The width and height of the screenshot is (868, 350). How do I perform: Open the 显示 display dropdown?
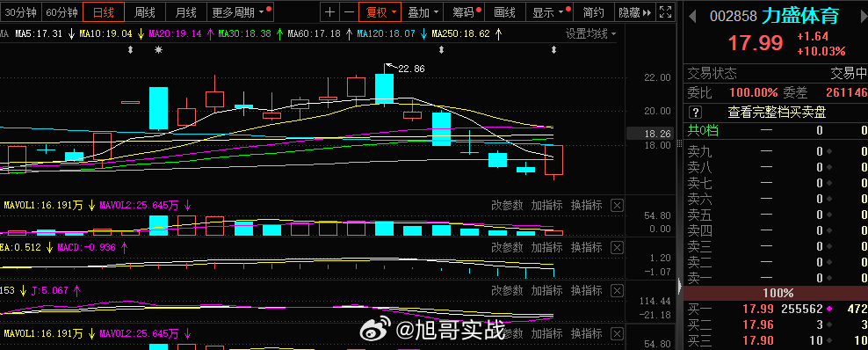click(549, 11)
